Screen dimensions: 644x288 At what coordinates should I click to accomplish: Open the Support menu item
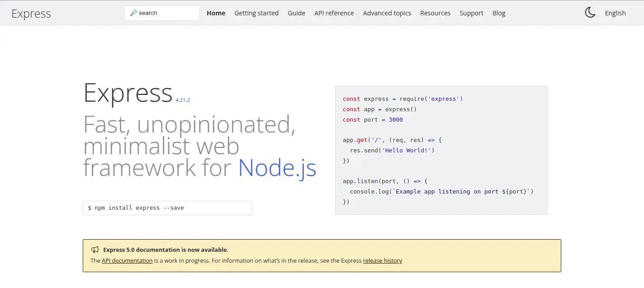(472, 13)
